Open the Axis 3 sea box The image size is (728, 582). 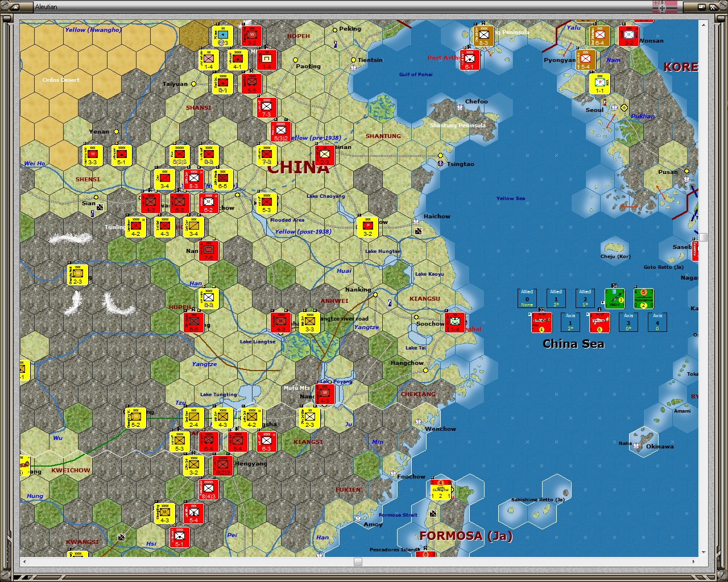(628, 322)
